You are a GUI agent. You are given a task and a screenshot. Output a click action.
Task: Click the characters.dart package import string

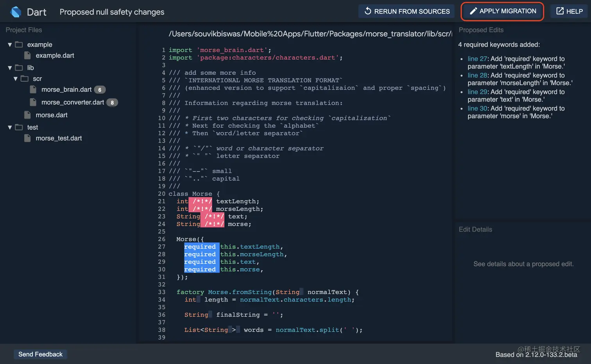point(268,58)
